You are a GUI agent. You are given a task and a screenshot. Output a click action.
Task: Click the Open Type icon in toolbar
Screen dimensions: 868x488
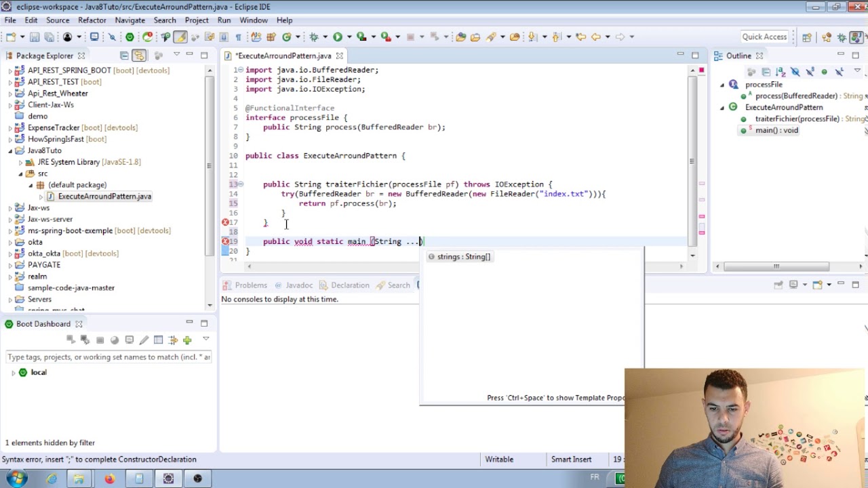(x=461, y=37)
